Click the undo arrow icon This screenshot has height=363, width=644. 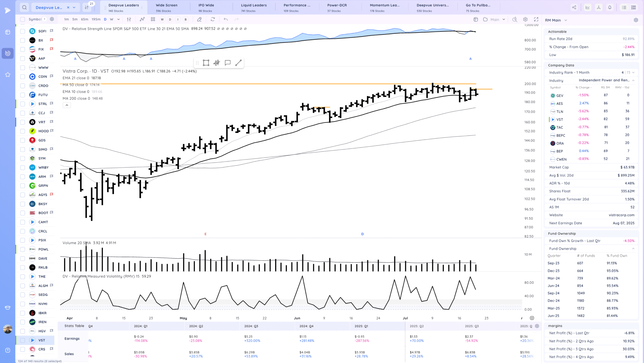click(x=226, y=19)
